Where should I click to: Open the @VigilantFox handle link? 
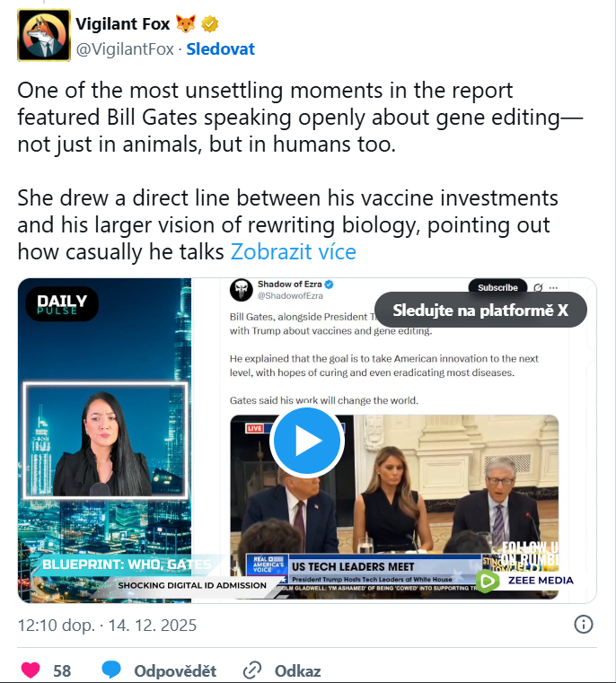[125, 48]
